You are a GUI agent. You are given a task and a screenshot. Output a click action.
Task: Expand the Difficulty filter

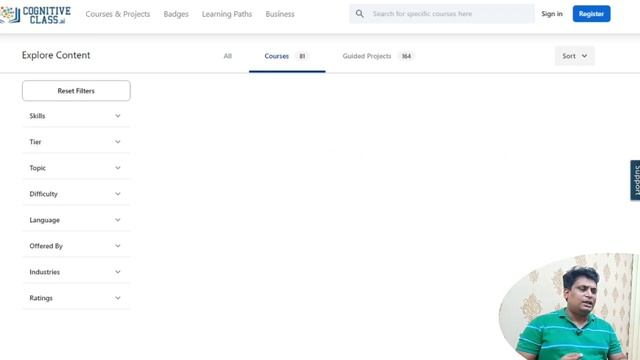[76, 194]
